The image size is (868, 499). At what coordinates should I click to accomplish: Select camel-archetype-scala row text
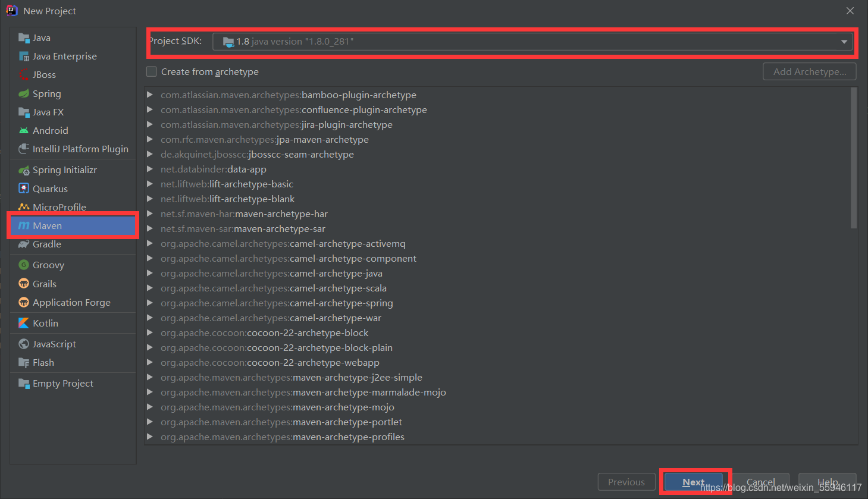click(x=274, y=288)
